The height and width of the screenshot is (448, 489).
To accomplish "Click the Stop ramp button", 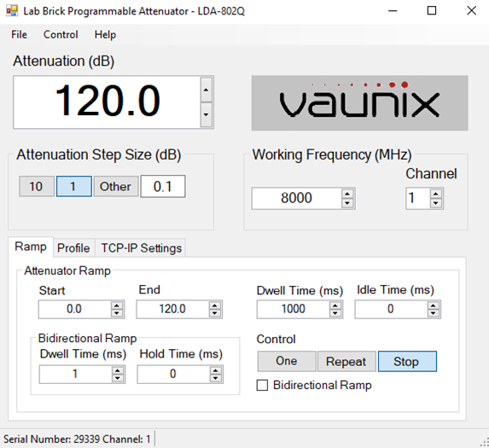I will click(x=407, y=361).
